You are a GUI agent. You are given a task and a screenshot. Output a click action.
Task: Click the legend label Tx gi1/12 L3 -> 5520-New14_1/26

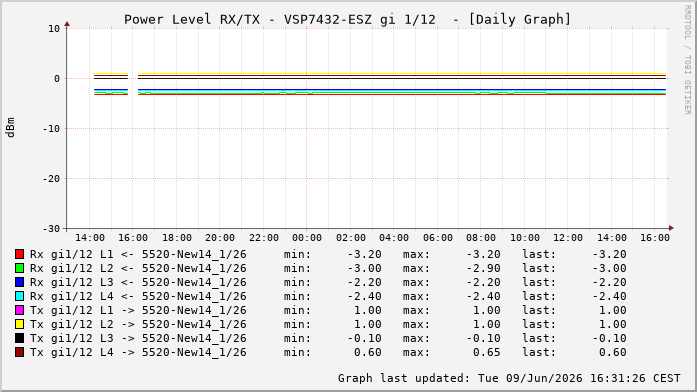tap(138, 338)
